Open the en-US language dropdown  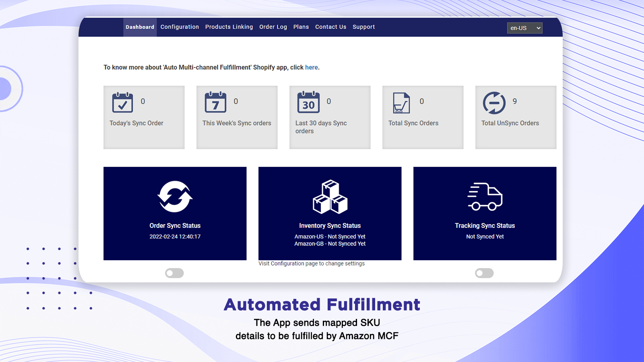tap(524, 28)
